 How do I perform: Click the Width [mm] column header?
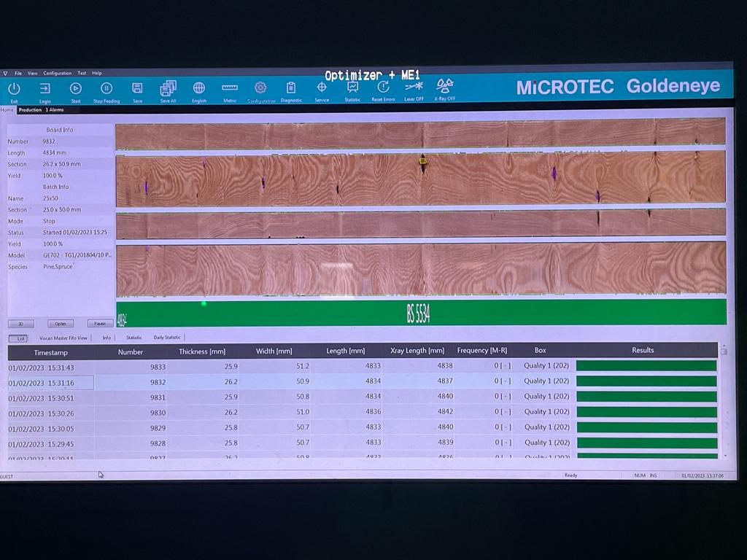(274, 351)
